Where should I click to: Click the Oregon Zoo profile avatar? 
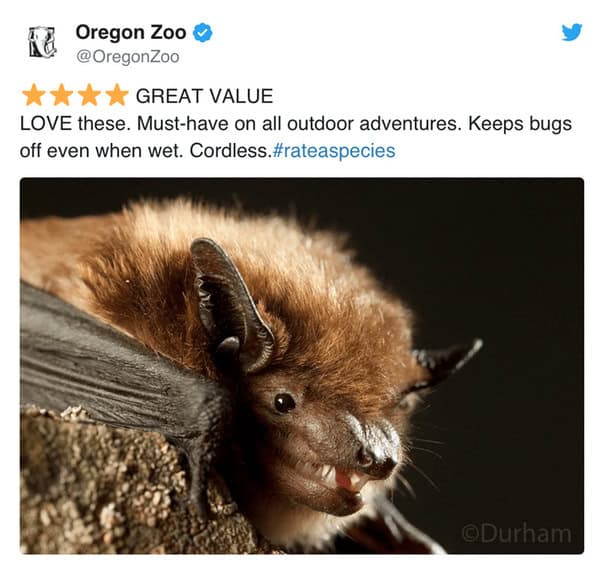click(43, 42)
